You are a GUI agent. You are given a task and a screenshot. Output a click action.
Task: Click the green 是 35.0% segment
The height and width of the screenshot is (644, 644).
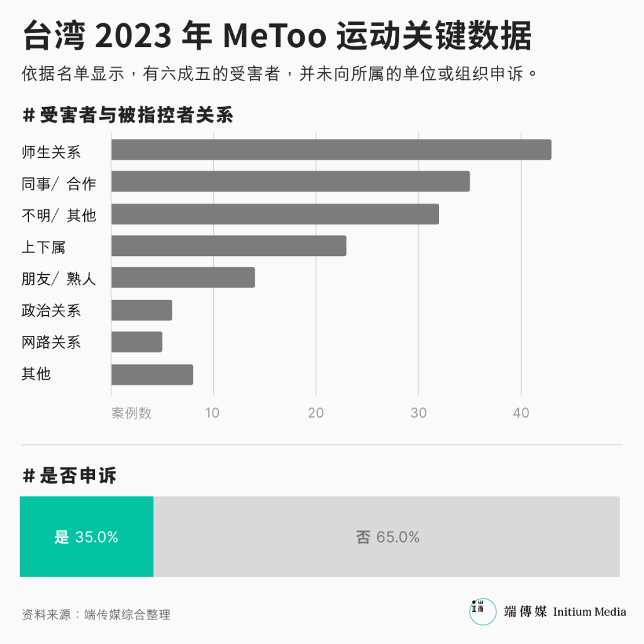87,536
